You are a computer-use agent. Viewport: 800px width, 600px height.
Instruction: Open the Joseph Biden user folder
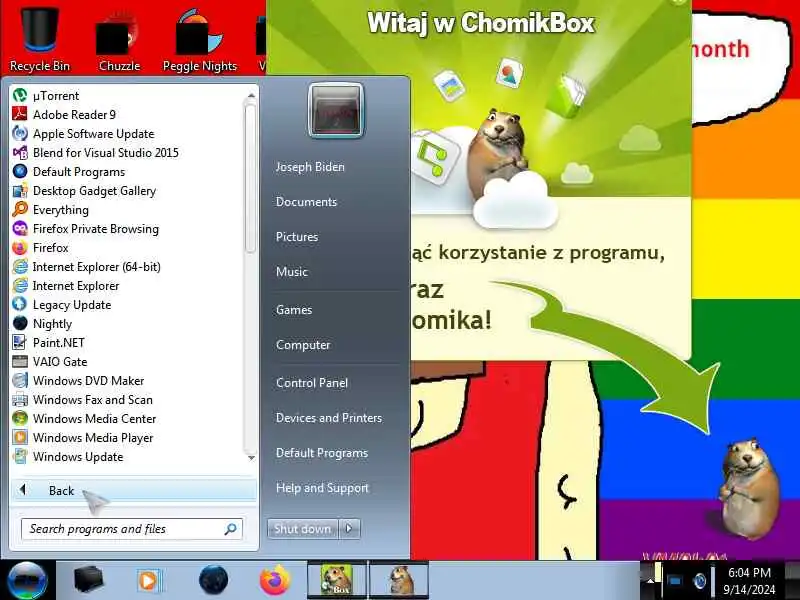(310, 167)
